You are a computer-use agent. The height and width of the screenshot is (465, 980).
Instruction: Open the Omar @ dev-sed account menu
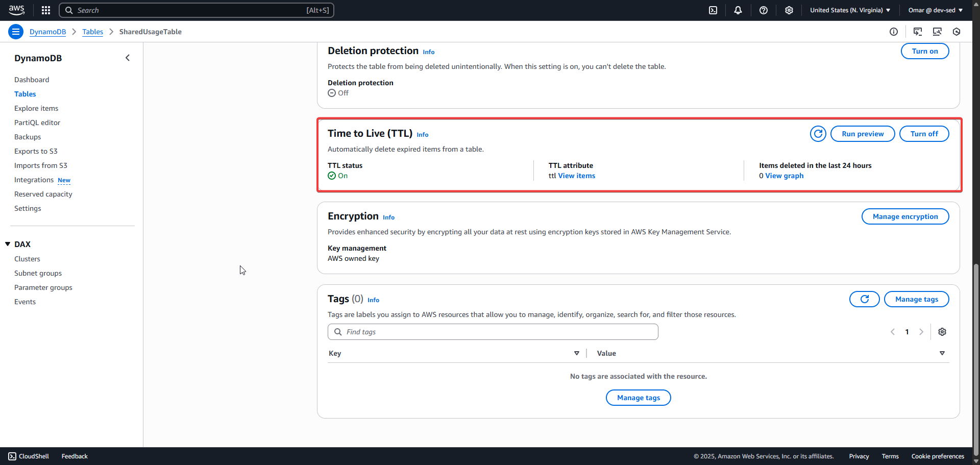click(935, 10)
